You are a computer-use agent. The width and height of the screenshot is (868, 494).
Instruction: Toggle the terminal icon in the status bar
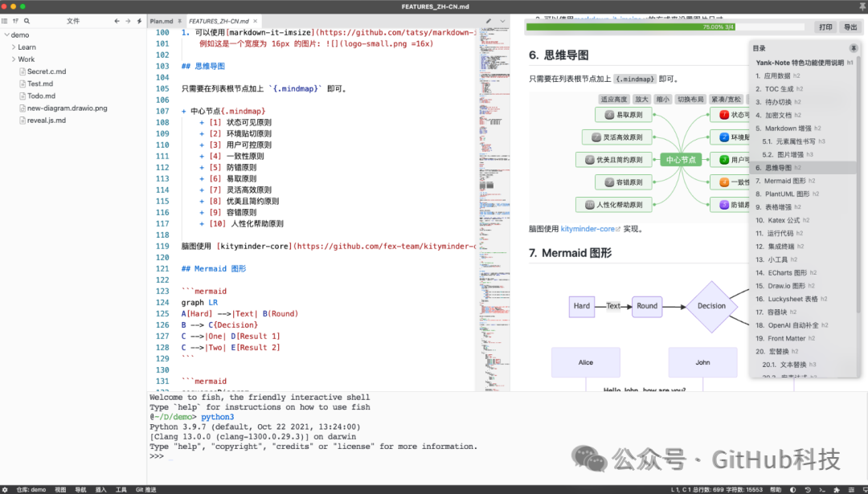tap(823, 489)
